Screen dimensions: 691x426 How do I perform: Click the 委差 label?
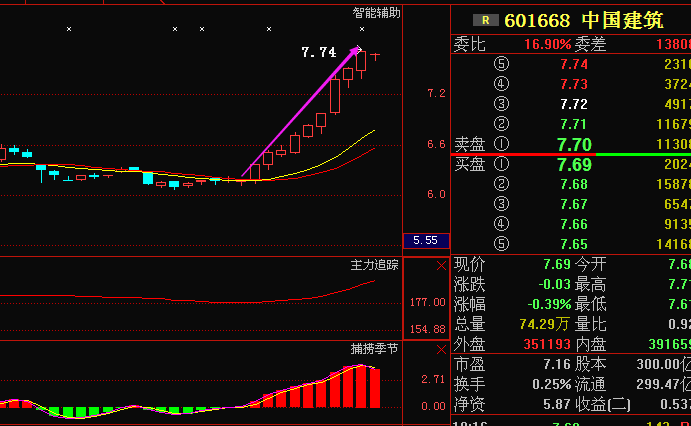pos(590,44)
